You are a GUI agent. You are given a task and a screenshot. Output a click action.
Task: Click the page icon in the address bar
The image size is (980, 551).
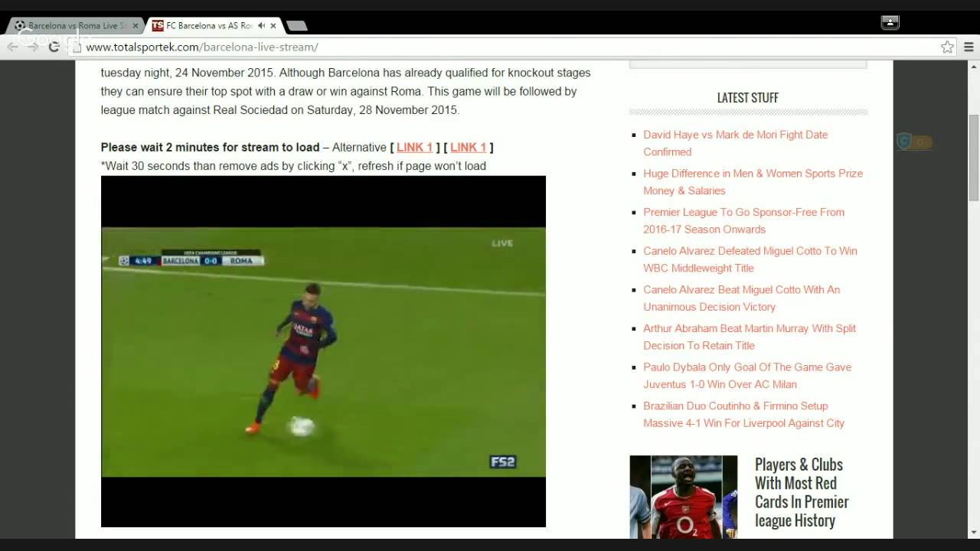click(75, 47)
